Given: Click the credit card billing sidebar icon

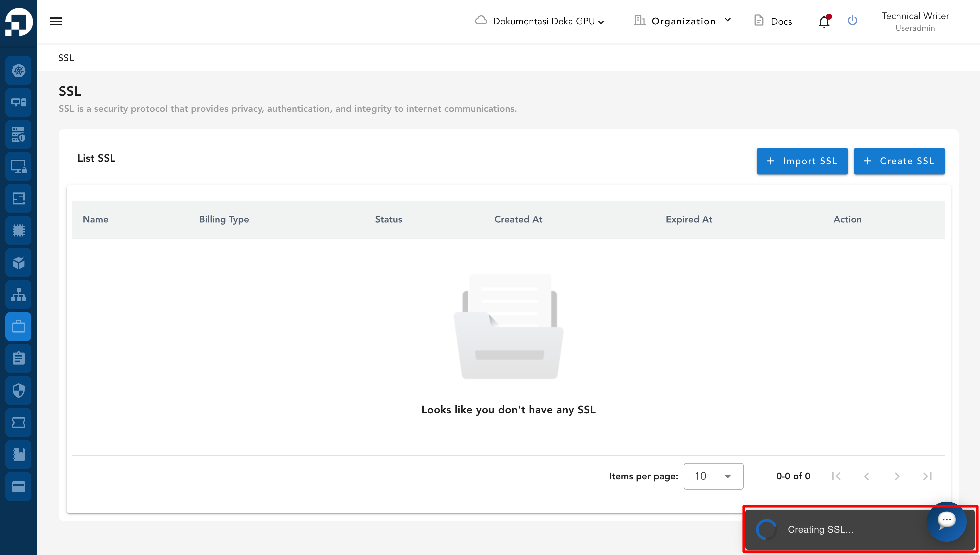Looking at the screenshot, I should point(18,486).
